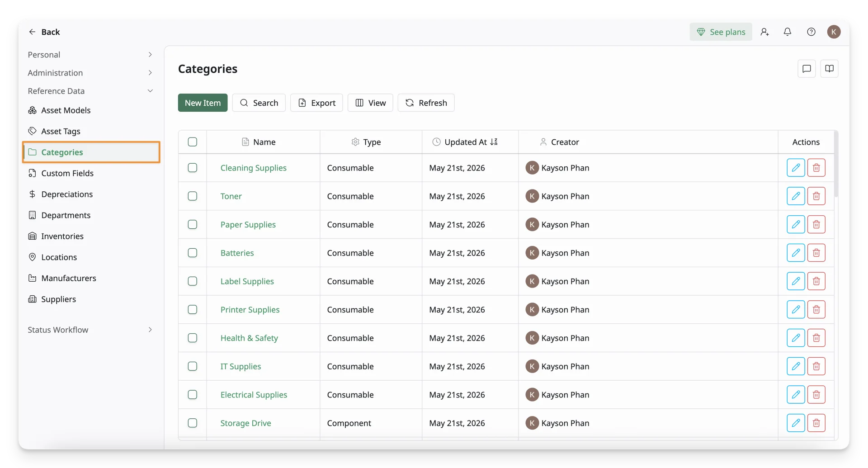
Task: Export the categories list
Action: (316, 103)
